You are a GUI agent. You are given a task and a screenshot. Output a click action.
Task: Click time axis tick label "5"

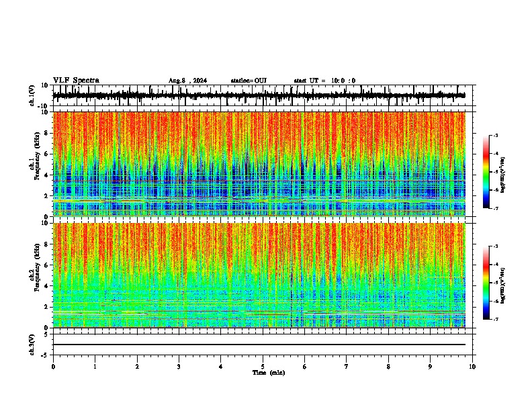coord(263,367)
